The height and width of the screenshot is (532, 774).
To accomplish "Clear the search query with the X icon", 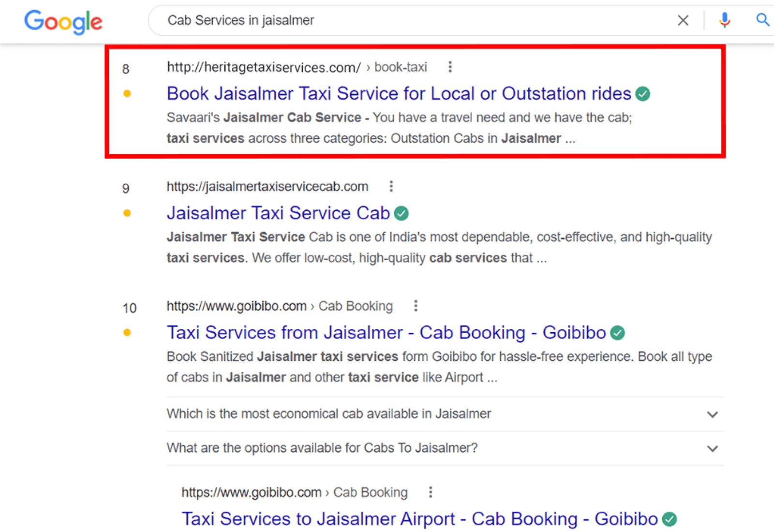I will pyautogui.click(x=683, y=20).
